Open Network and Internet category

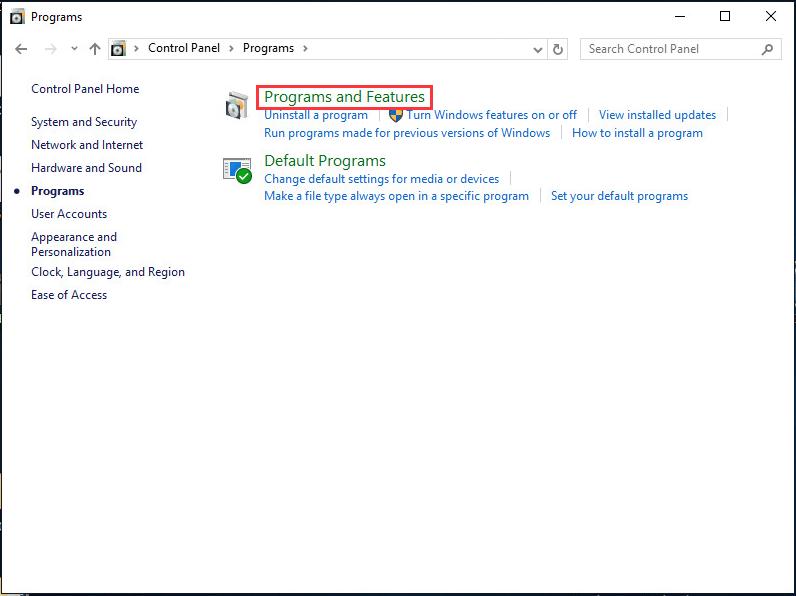[x=87, y=145]
